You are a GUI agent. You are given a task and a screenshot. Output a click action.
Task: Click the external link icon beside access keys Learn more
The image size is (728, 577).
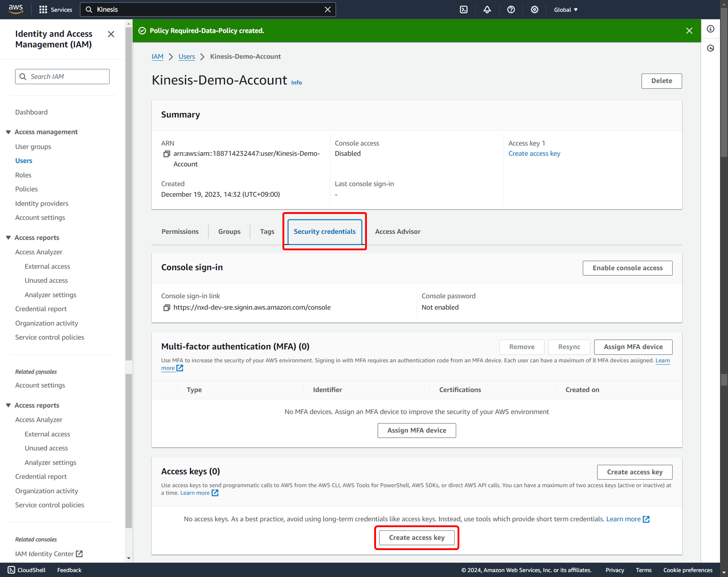215,493
